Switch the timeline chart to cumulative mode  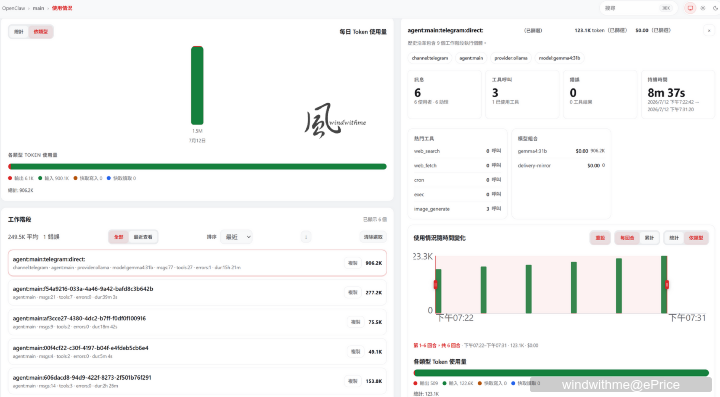pyautogui.click(x=649, y=238)
